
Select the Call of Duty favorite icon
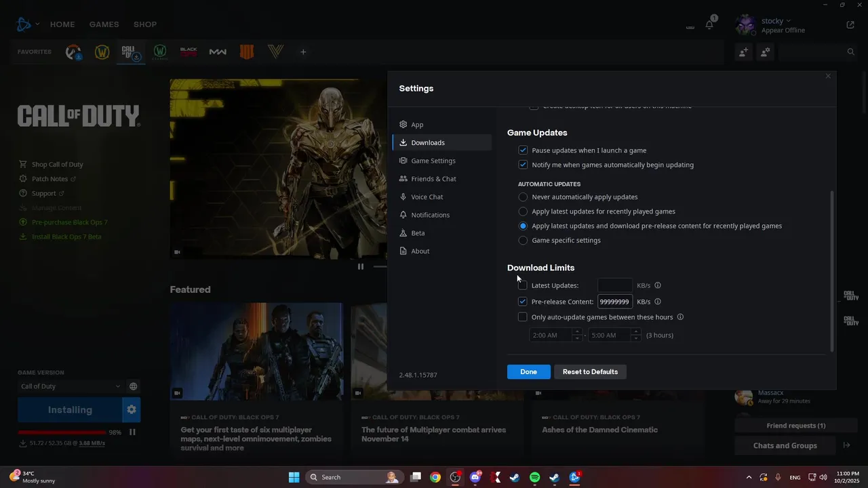[130, 52]
